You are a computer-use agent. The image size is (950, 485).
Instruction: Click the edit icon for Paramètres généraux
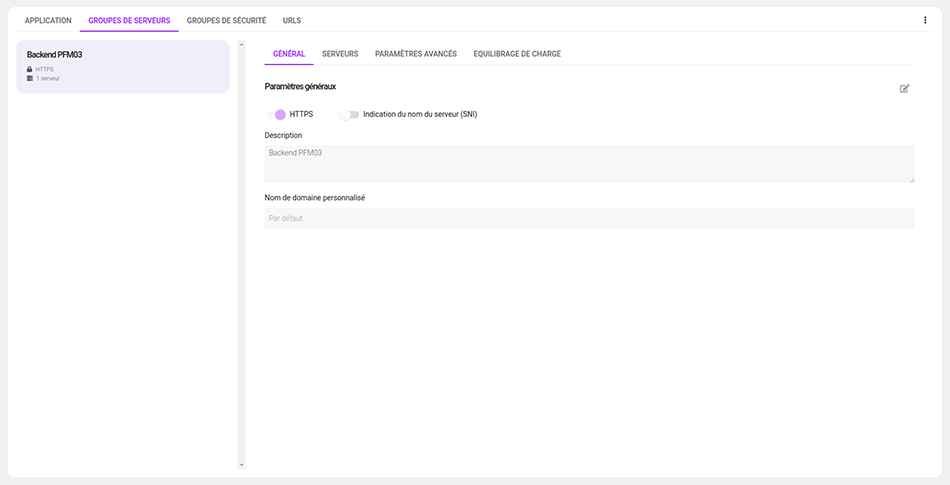(x=904, y=88)
